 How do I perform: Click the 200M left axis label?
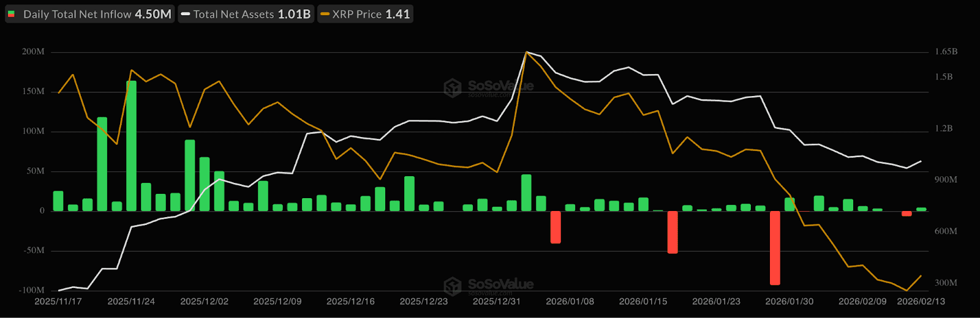(x=33, y=52)
